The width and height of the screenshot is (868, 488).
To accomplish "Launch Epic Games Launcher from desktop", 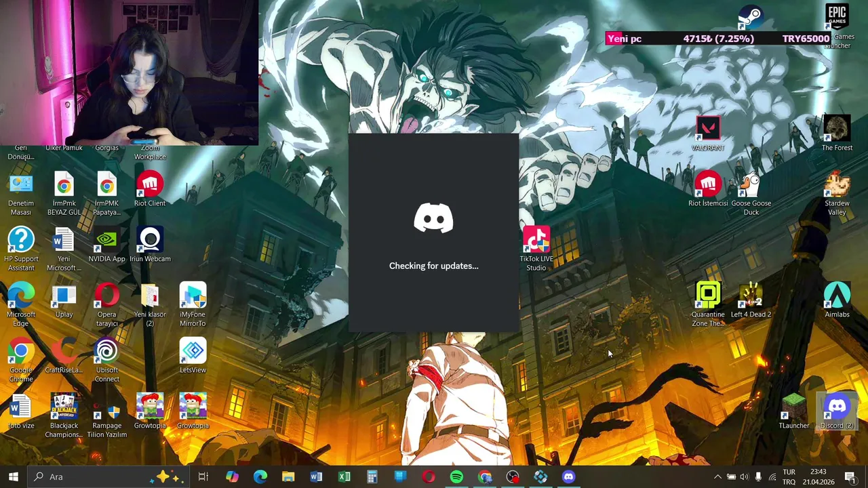I will point(837,27).
